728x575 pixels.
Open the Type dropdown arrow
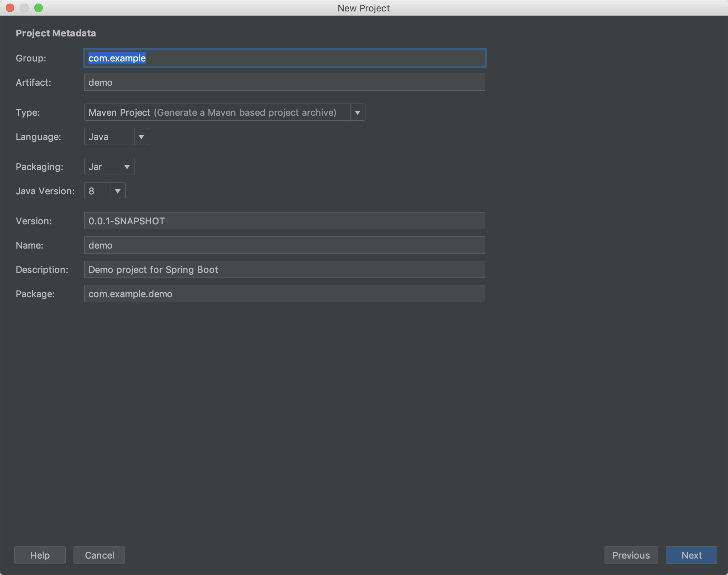coord(357,112)
